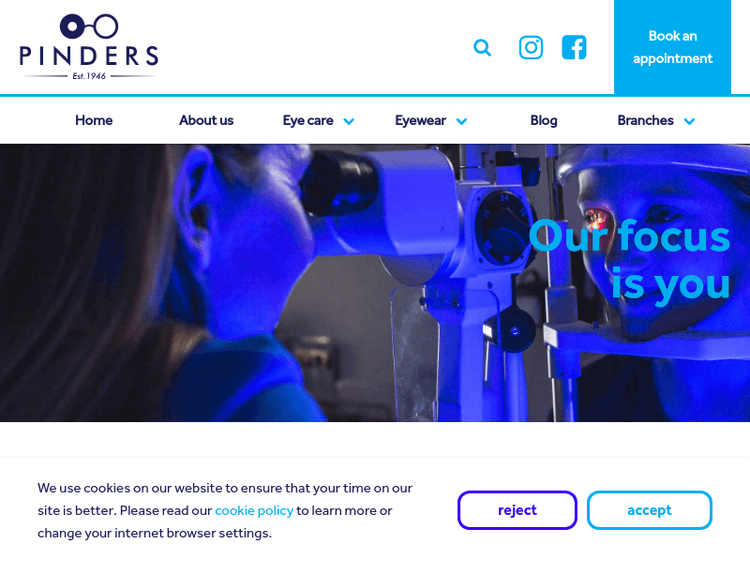Open the Blog menu item
Screen dimensions: 750x563
(543, 120)
